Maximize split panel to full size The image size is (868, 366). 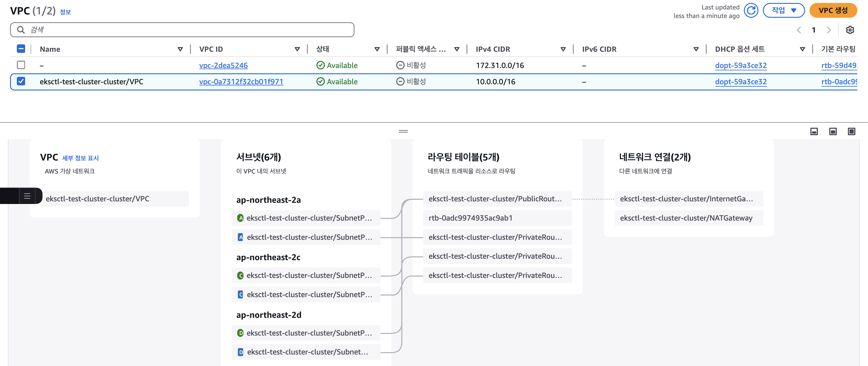coord(851,132)
